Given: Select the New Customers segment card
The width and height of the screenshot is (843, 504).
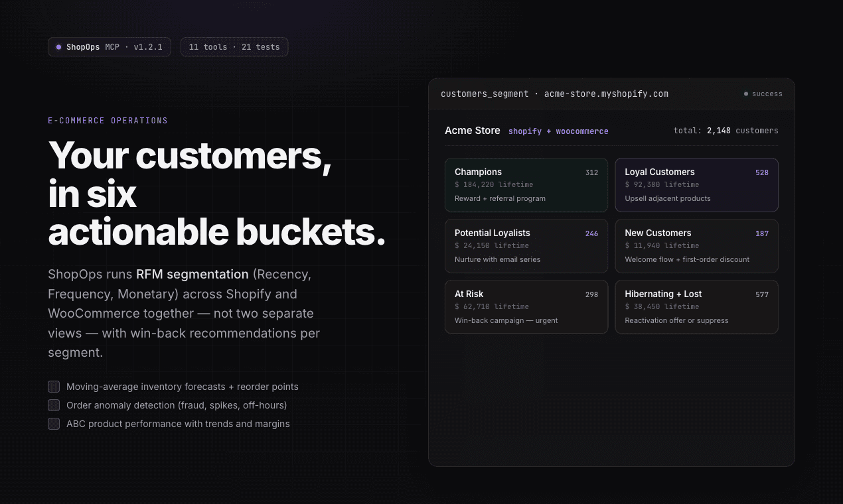Looking at the screenshot, I should pos(696,246).
